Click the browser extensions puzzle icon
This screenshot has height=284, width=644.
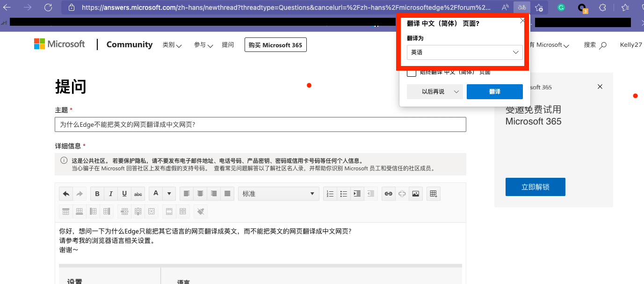coord(602,7)
